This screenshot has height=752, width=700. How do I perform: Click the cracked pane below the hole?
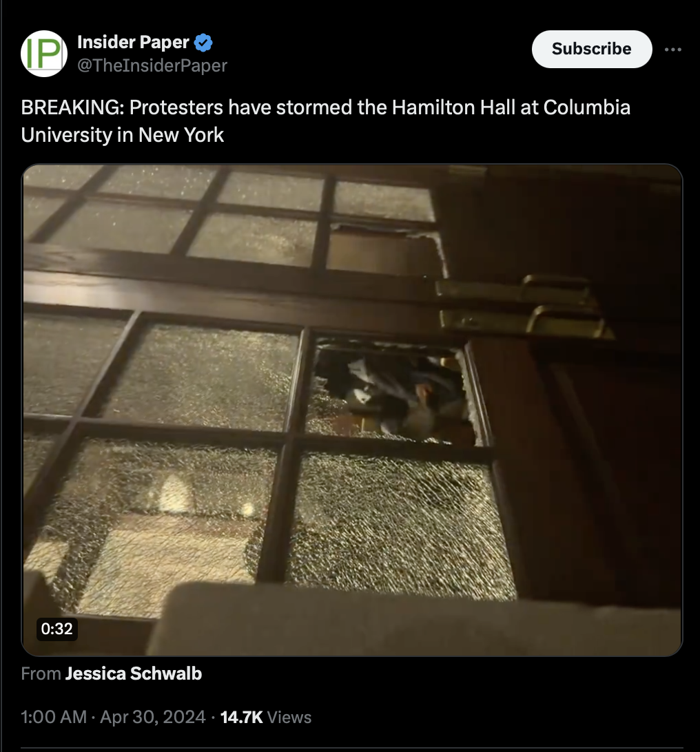pos(400,525)
